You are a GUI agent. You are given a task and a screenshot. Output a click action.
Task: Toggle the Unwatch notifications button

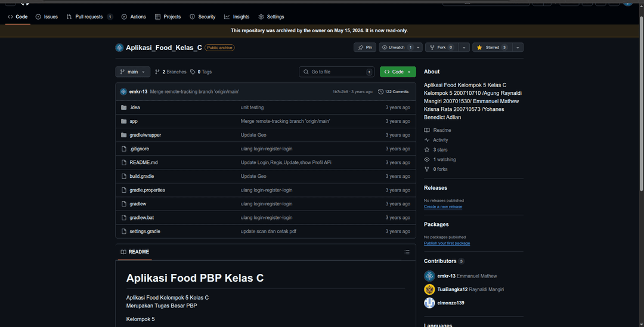(x=397, y=47)
